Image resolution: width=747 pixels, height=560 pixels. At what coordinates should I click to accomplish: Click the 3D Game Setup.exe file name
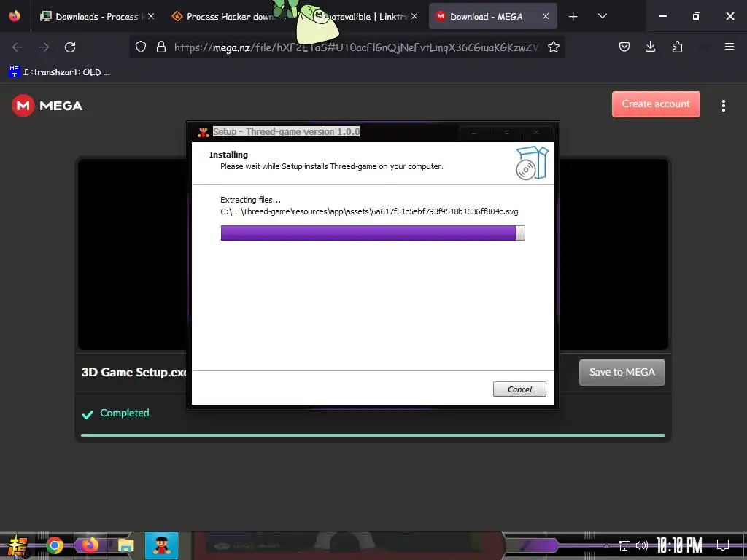tap(133, 372)
